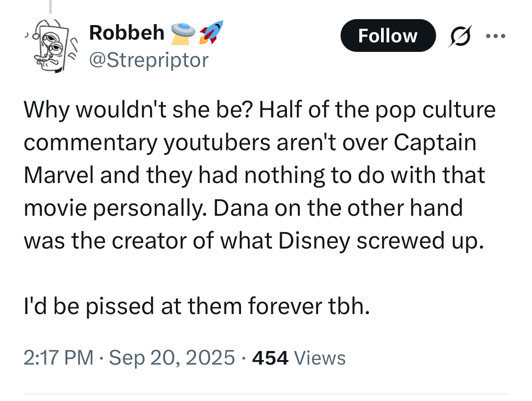Click the word 'youtubers' in the post
The height and width of the screenshot is (401, 532).
point(217,142)
